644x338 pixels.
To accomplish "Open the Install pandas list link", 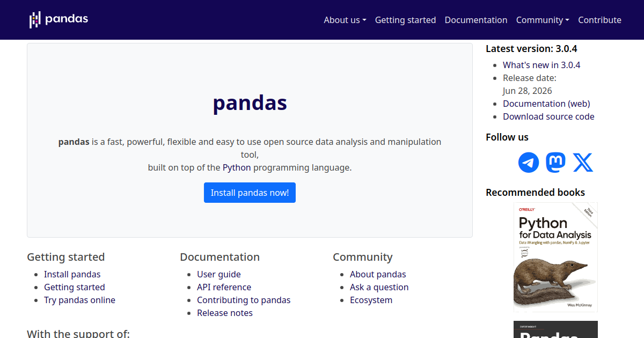I will (x=72, y=274).
